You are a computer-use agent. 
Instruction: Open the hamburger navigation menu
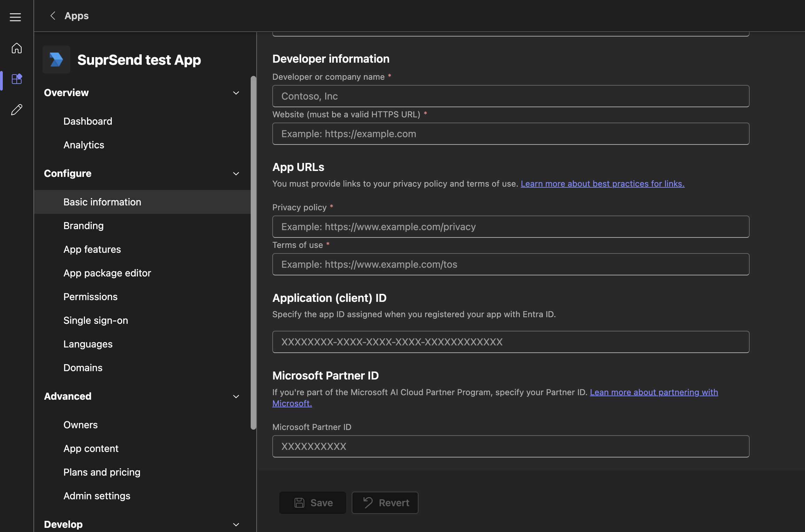pos(15,17)
